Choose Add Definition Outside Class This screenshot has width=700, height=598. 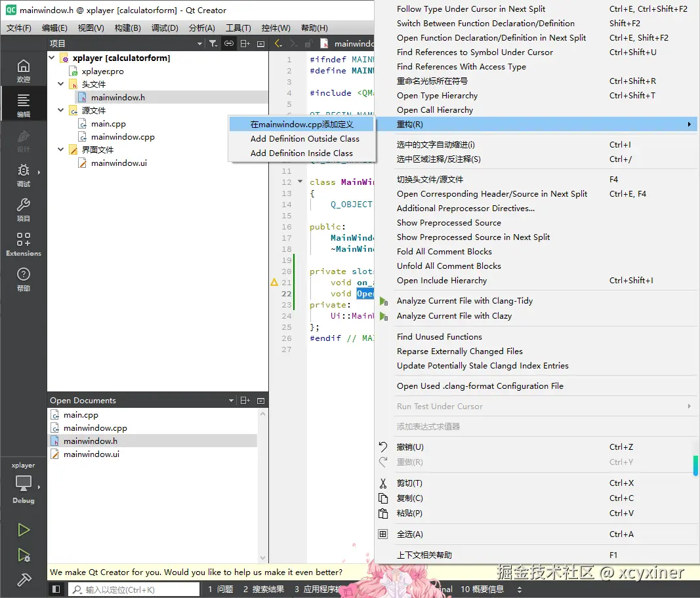(301, 139)
